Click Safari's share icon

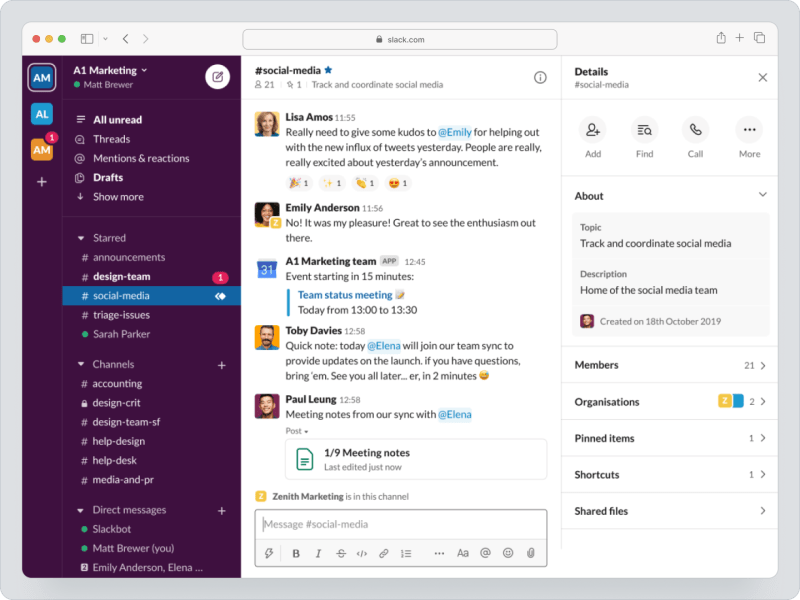click(x=720, y=38)
